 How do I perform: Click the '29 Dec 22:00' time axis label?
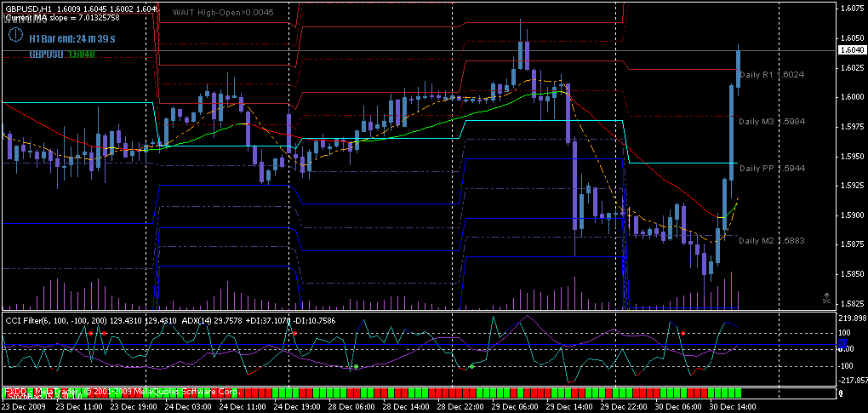pos(622,406)
